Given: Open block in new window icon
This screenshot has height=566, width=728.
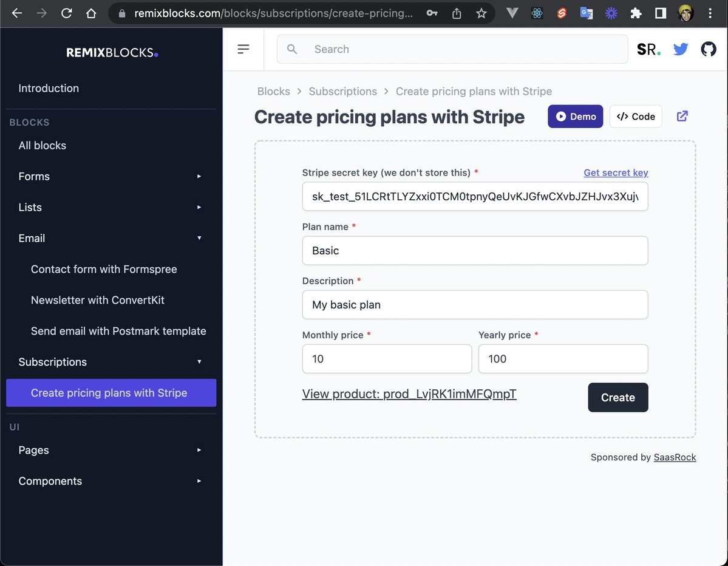Looking at the screenshot, I should point(682,116).
